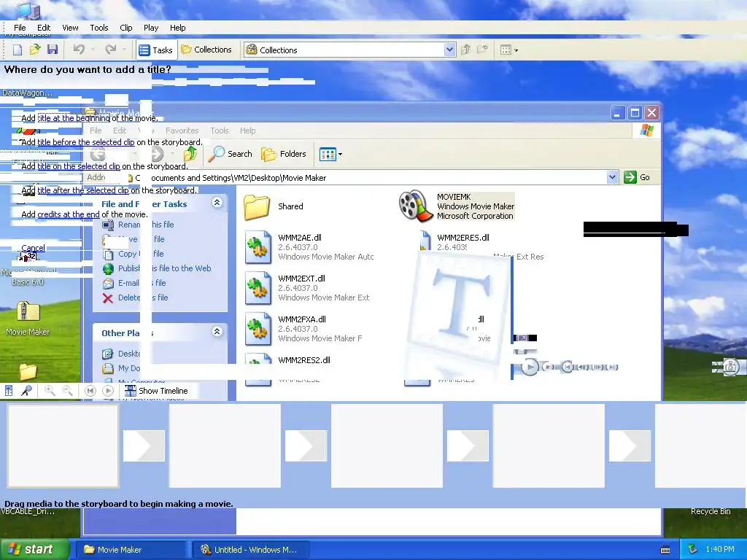This screenshot has height=560, width=747.
Task: Click the Publish this file to the Web icon
Action: (108, 268)
